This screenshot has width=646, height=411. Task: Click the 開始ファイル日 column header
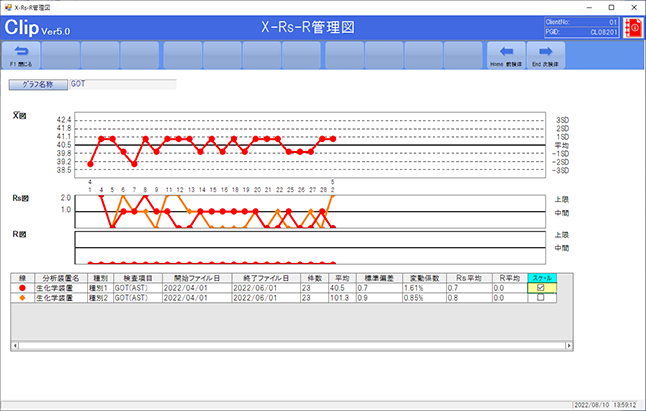(x=197, y=278)
